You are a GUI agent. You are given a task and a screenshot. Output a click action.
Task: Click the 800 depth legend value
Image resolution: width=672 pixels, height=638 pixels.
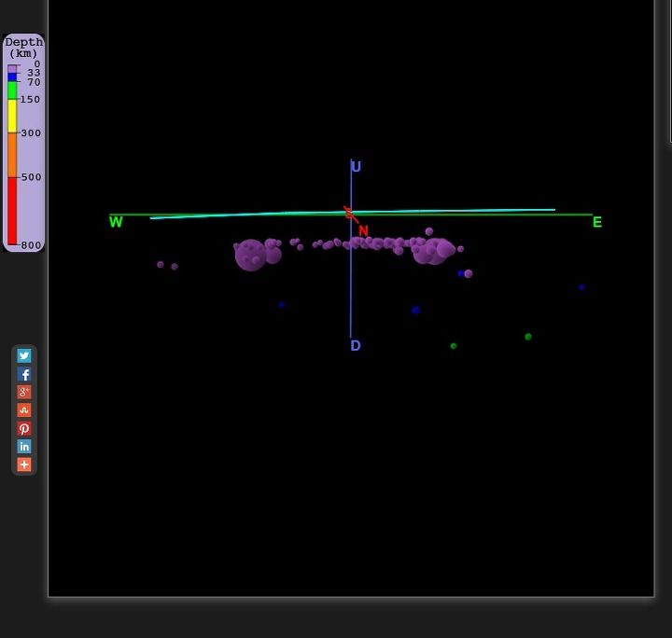tap(31, 245)
